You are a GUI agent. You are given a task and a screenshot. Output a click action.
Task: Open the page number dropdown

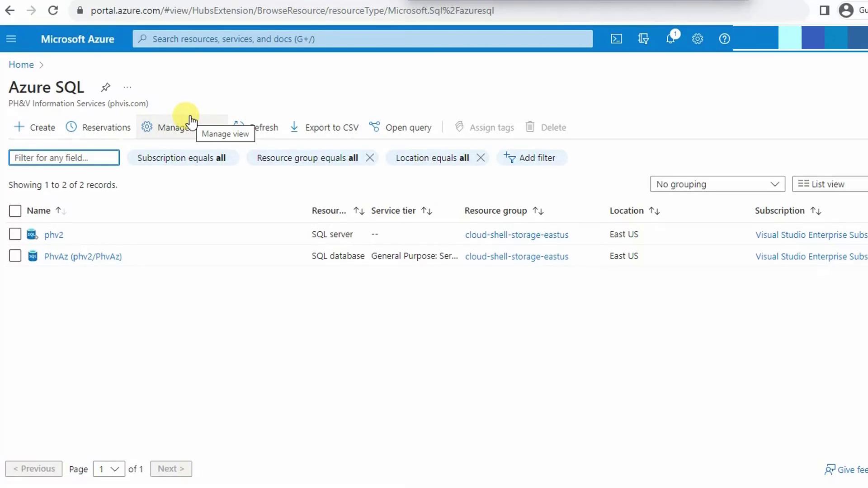click(x=108, y=469)
